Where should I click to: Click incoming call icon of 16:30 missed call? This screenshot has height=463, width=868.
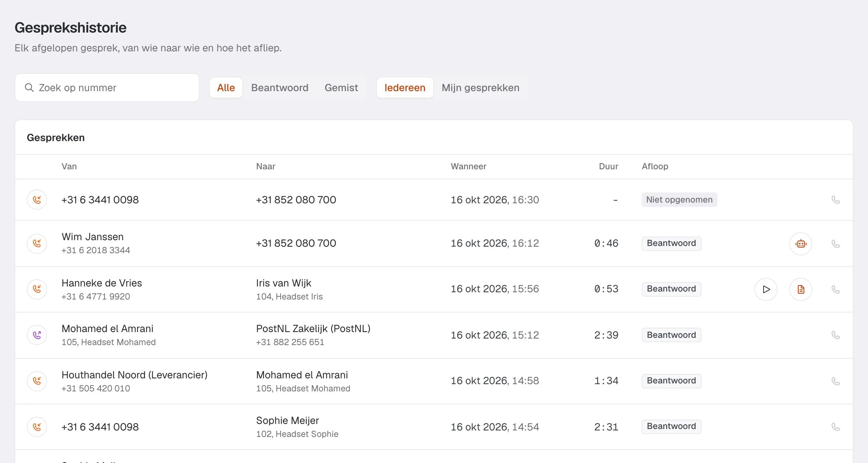(37, 200)
